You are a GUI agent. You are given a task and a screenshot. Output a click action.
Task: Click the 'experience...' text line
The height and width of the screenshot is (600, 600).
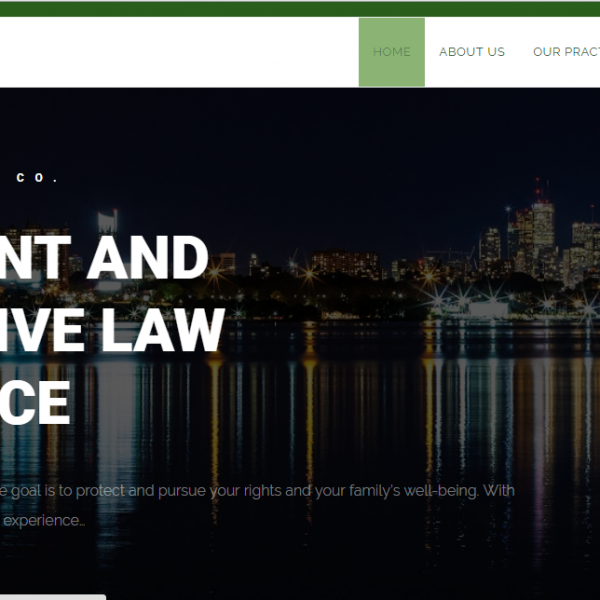43,521
